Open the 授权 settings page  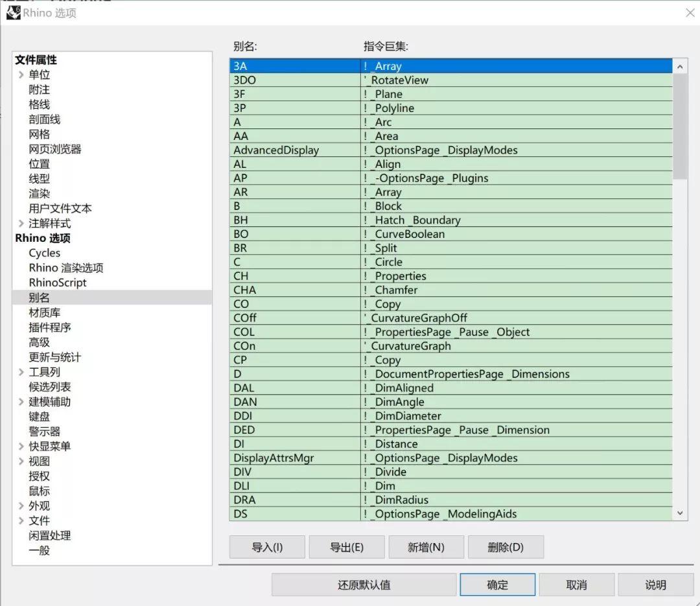coord(40,476)
